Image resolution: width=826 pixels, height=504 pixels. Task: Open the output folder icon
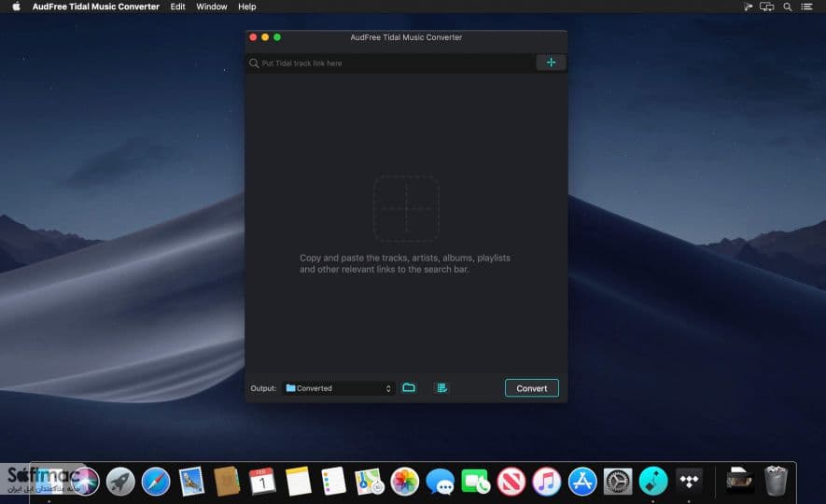409,387
